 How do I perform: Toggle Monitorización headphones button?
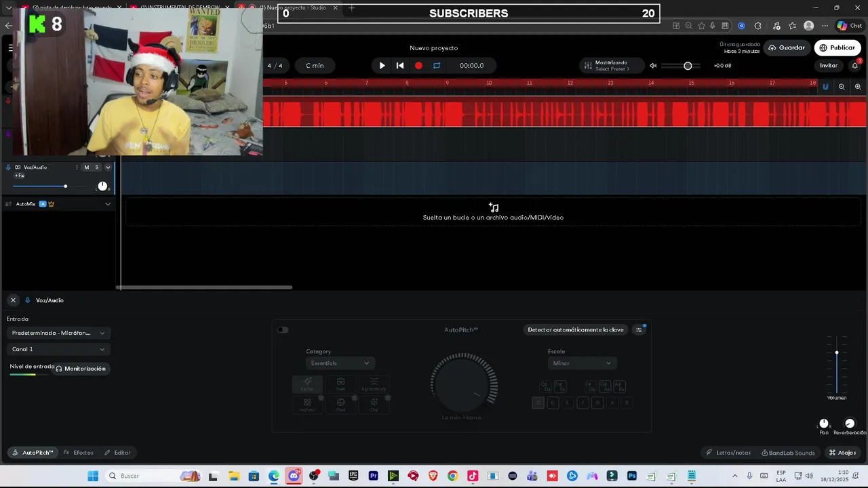point(81,369)
